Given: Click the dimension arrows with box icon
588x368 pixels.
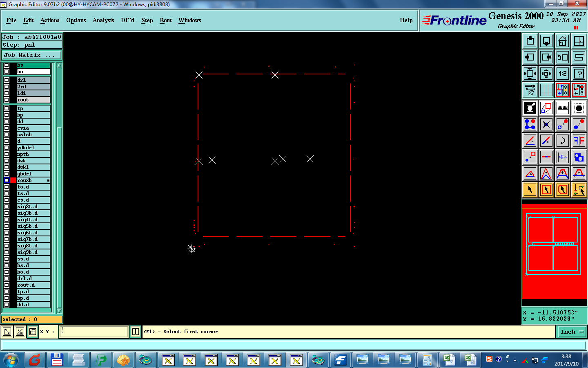Looking at the screenshot, I should [563, 157].
